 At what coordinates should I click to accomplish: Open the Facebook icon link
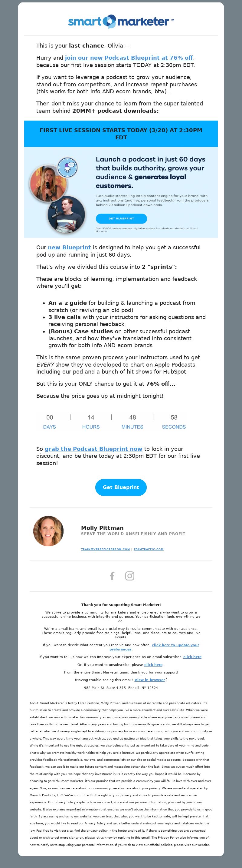coord(112,576)
